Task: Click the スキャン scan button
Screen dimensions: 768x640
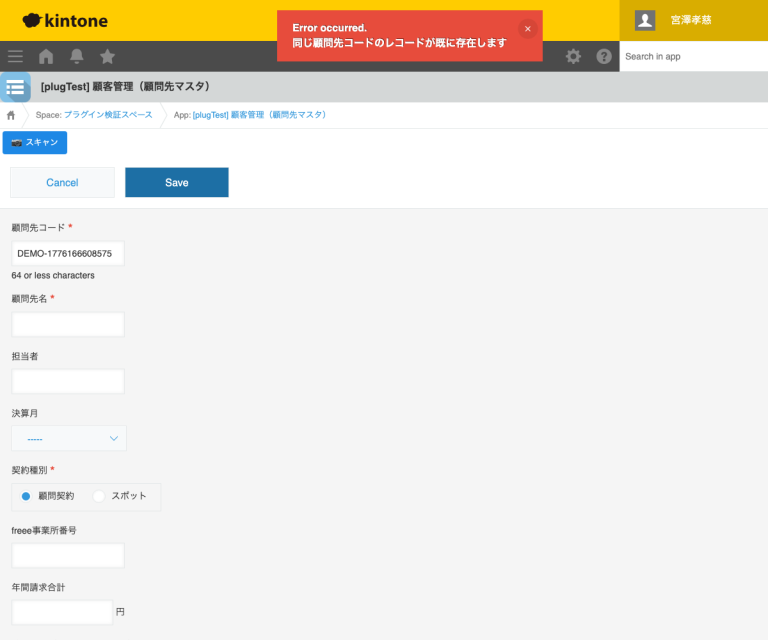Action: (35, 143)
